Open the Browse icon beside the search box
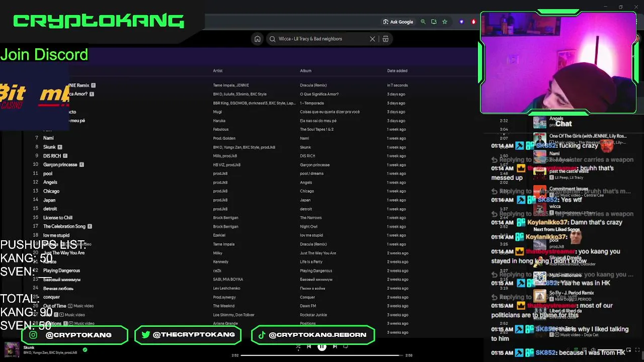This screenshot has width=644, height=362. point(385,39)
